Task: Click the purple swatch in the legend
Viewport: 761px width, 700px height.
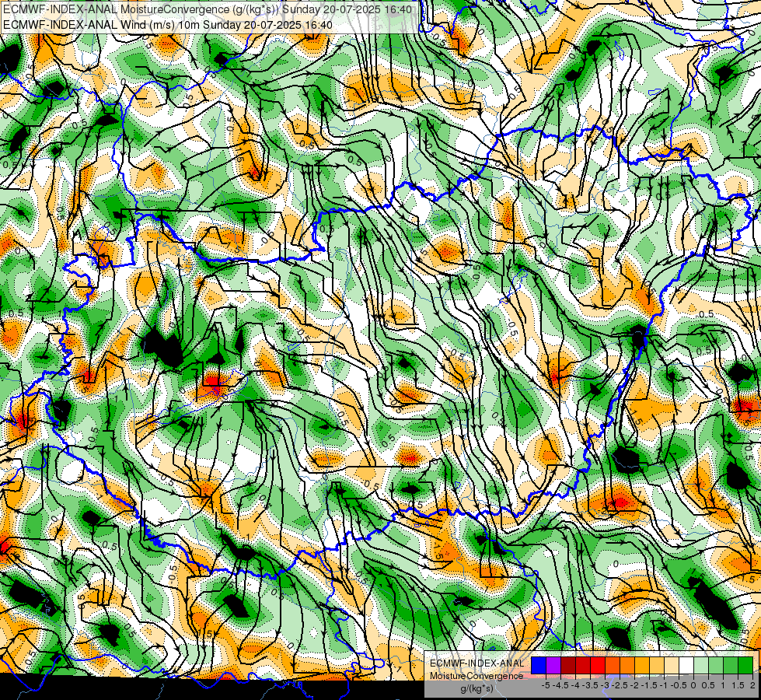Action: [x=553, y=665]
